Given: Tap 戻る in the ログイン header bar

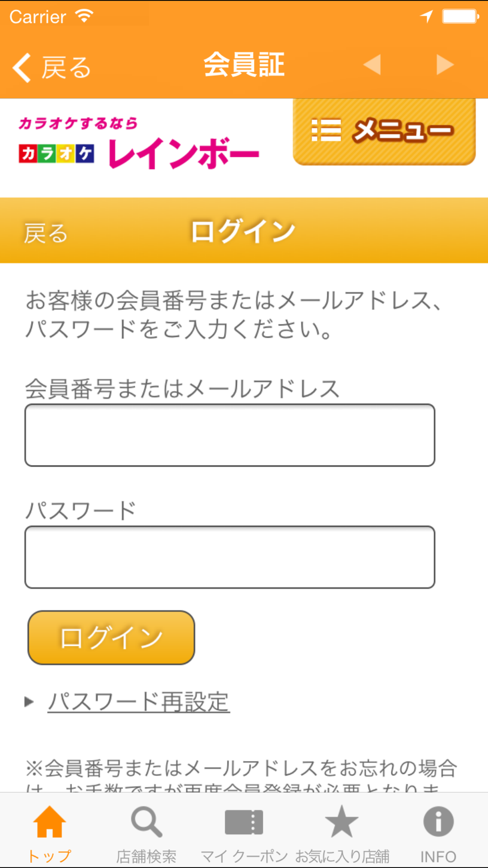Looking at the screenshot, I should click(x=46, y=233).
